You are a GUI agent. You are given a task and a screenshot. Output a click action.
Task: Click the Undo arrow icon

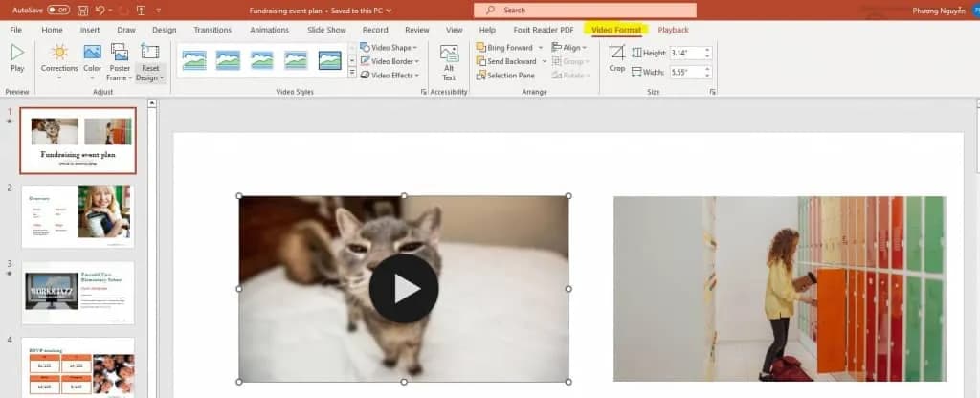pyautogui.click(x=102, y=10)
